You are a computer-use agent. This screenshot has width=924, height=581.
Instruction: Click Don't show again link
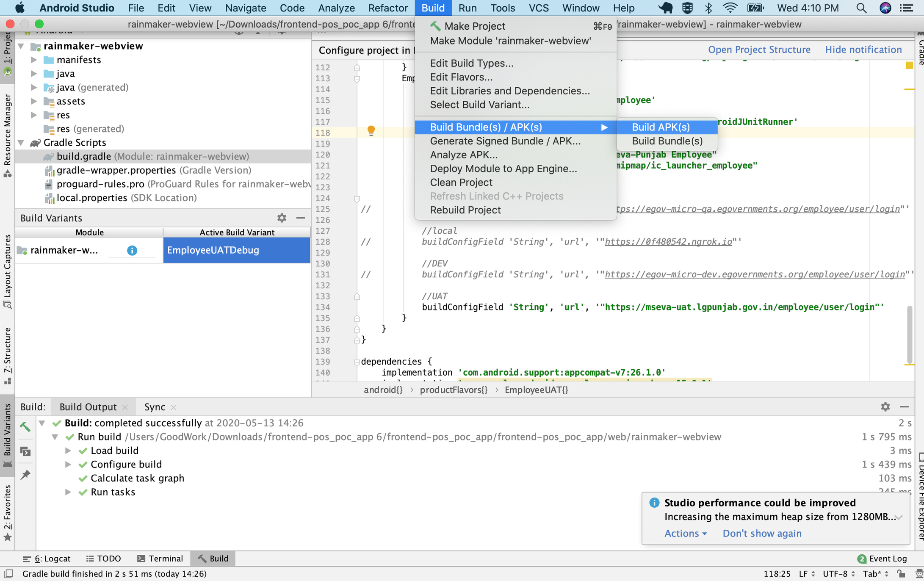761,533
